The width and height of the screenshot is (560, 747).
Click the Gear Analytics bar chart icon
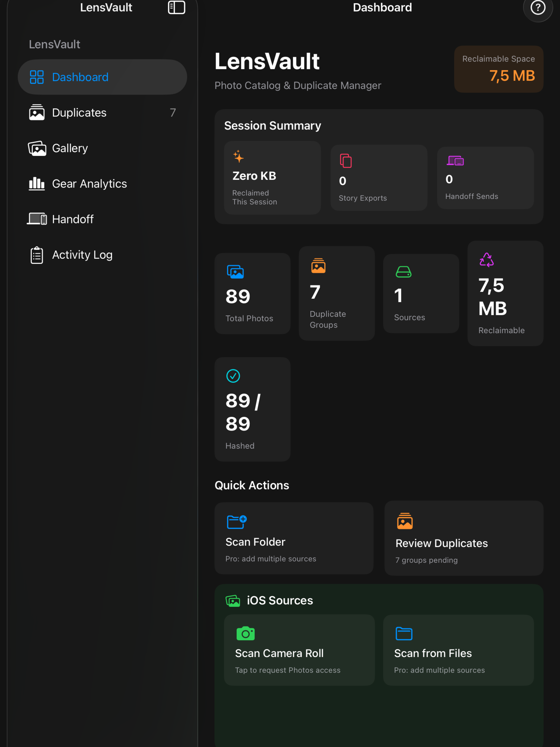tap(37, 184)
